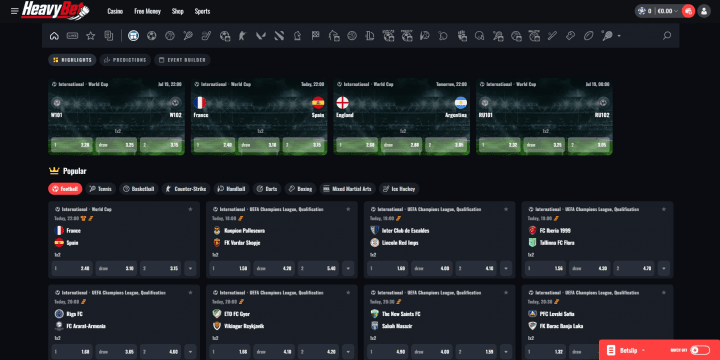Toggle the Quick Bet switch
The width and height of the screenshot is (720, 360).
click(700, 350)
